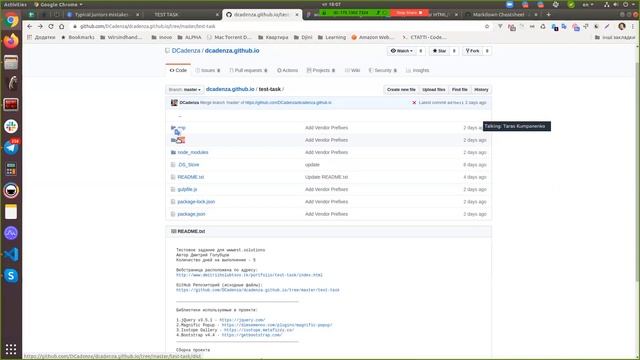Click Create new file button
Viewport: 640px width, 360px height.
(x=401, y=89)
